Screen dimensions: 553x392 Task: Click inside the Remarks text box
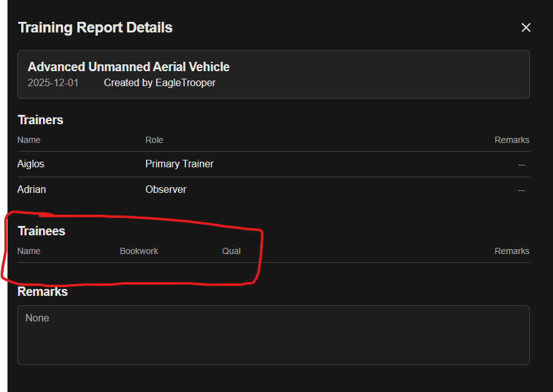click(273, 335)
